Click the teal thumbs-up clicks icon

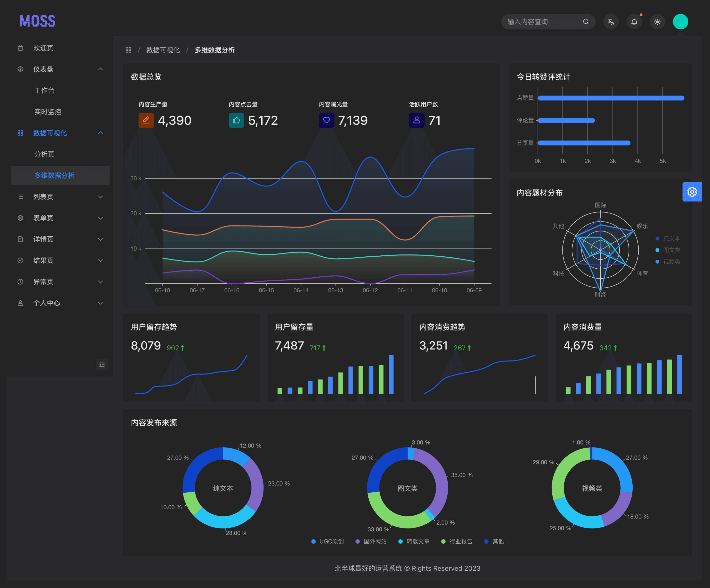click(x=236, y=120)
